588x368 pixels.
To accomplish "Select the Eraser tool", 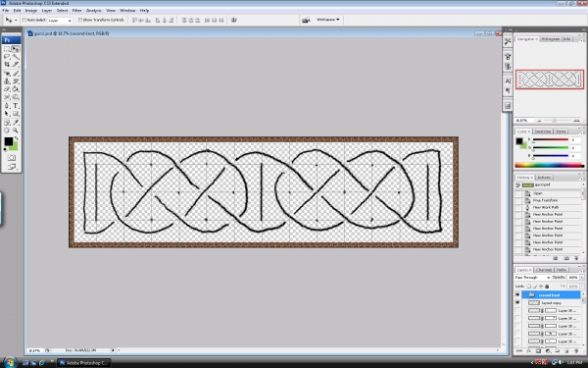I will pos(7,89).
